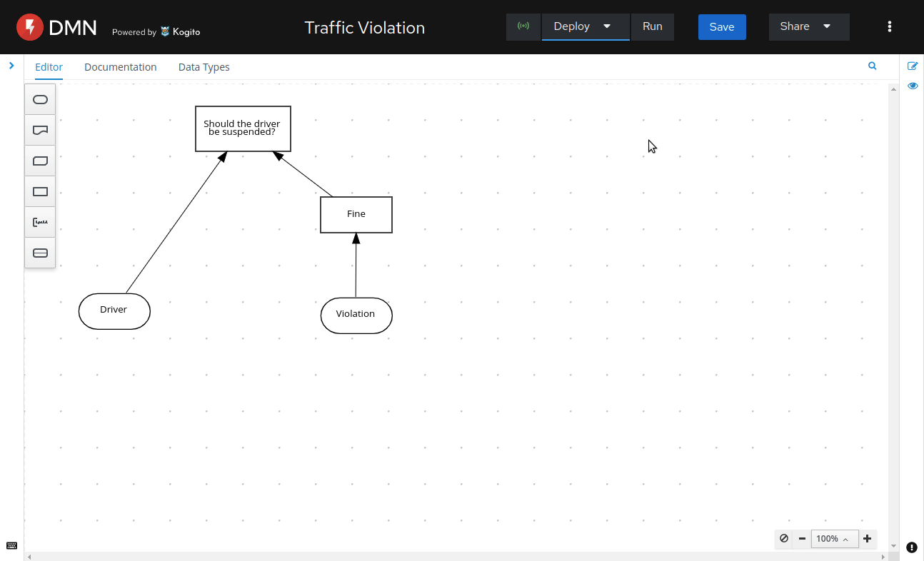The image size is (924, 561).
Task: Toggle the preview eye icon
Action: pyautogui.click(x=912, y=86)
